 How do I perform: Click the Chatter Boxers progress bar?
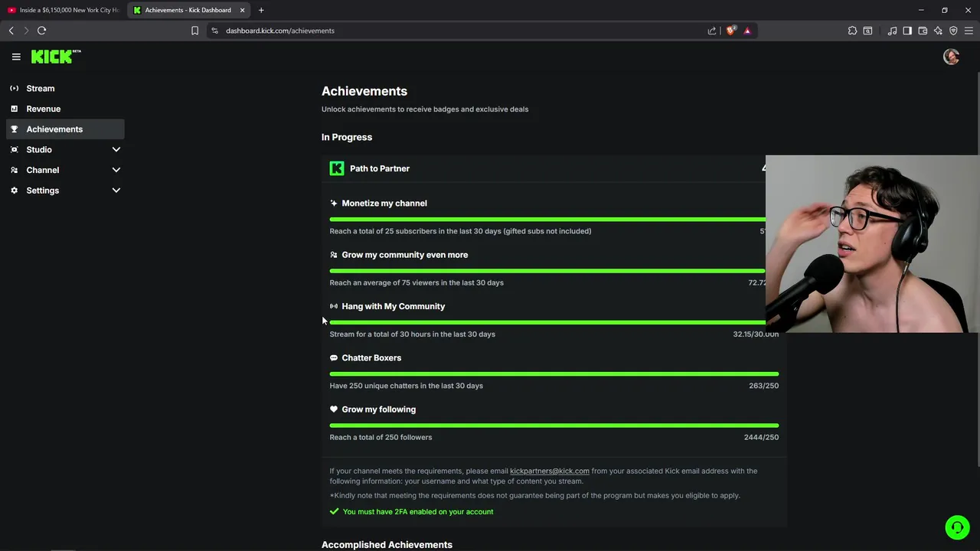click(554, 374)
